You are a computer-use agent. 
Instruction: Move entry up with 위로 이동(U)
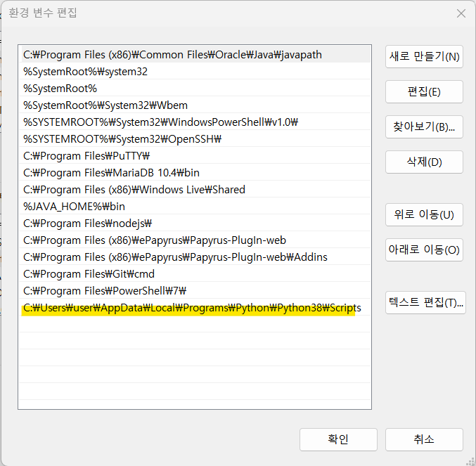424,215
